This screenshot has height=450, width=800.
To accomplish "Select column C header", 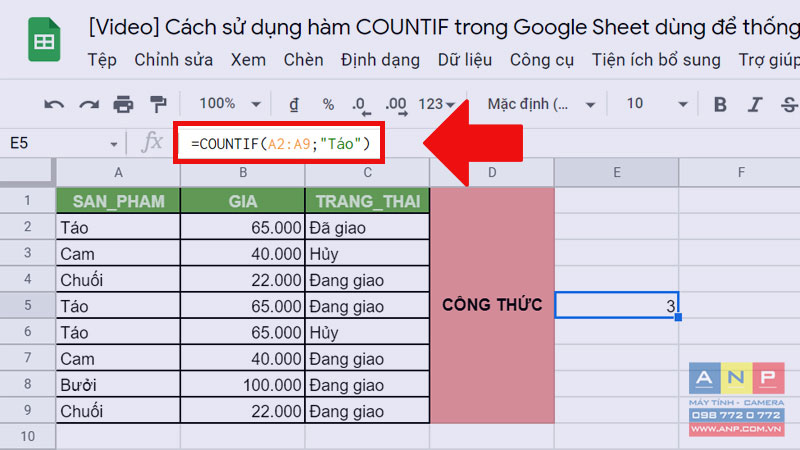I will coord(367,172).
